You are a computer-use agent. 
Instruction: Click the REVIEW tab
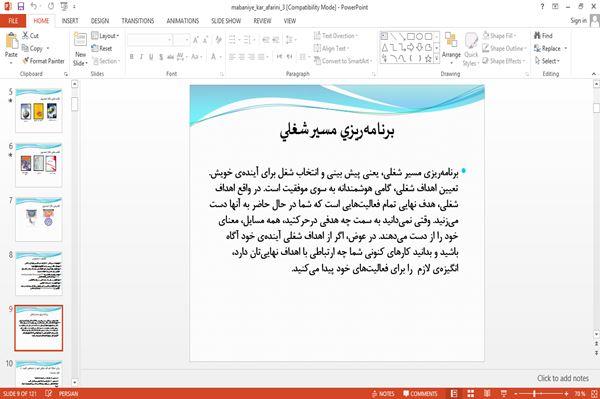[262, 21]
